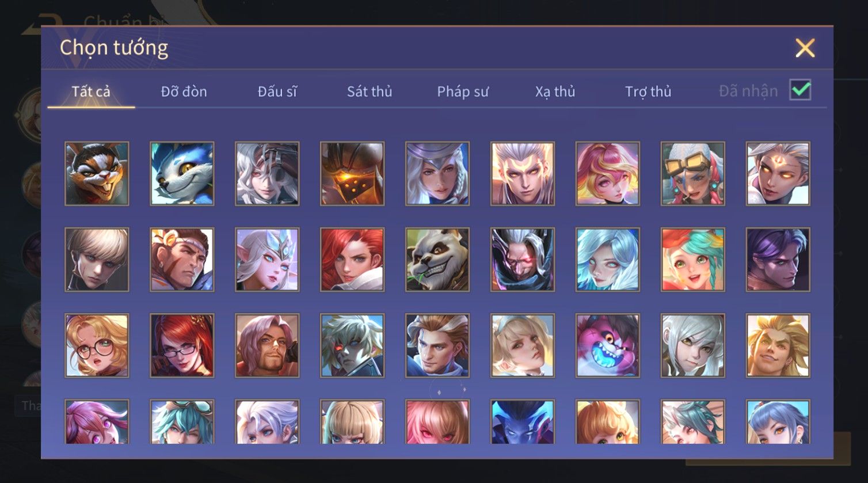Choose the bearded man with headband
This screenshot has width=868, height=483.
tap(182, 260)
